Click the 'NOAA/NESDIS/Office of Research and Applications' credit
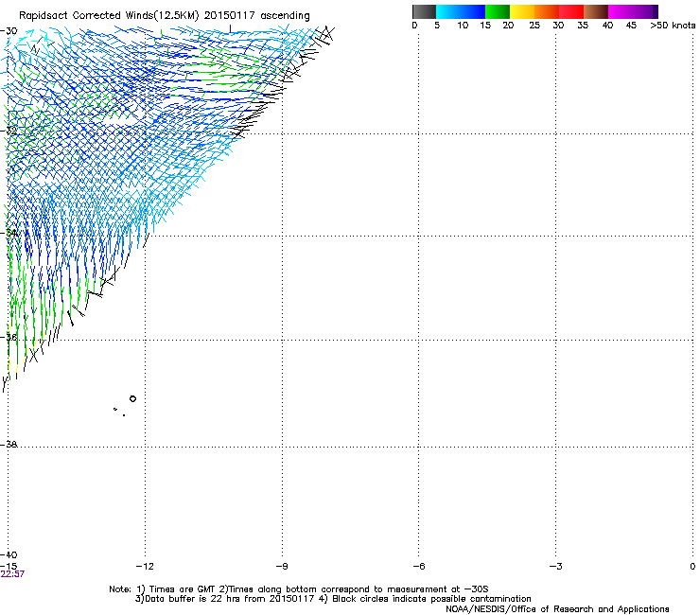This screenshot has width=700, height=615. tap(557, 609)
